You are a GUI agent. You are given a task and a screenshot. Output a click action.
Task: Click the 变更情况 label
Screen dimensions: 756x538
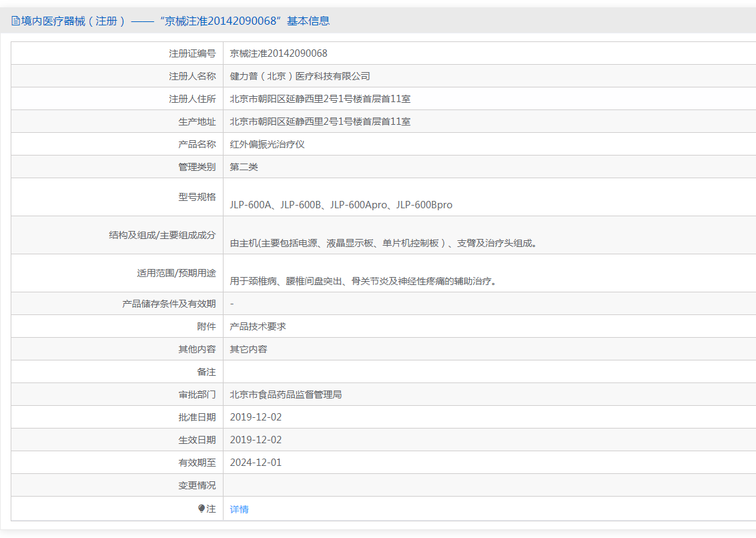pyautogui.click(x=198, y=485)
